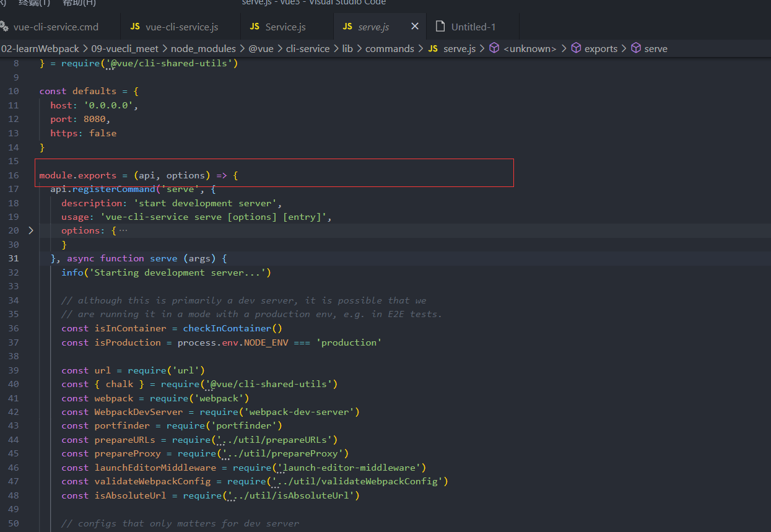
Task: Click the JS icon on vue-cli-service.js tab
Action: 135,27
